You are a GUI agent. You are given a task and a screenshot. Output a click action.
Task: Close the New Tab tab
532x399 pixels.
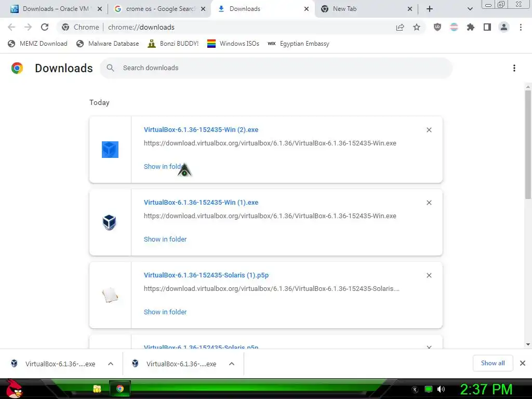pyautogui.click(x=410, y=9)
